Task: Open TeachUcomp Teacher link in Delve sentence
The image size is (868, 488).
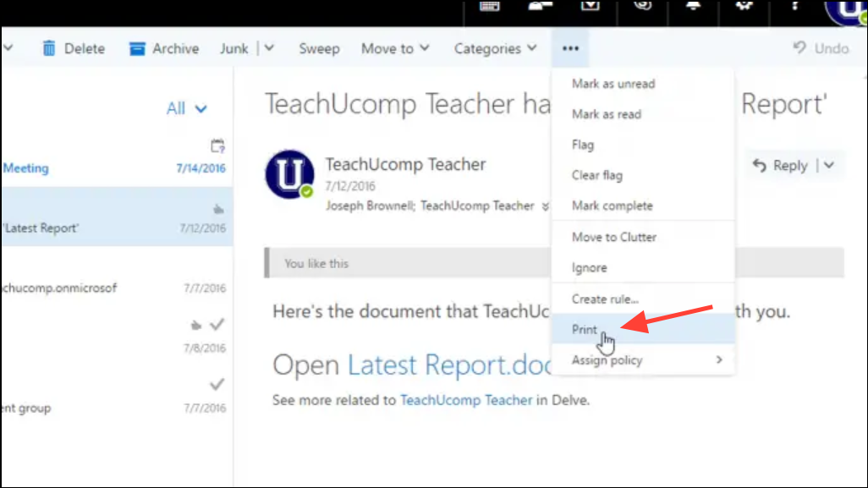Action: point(466,400)
